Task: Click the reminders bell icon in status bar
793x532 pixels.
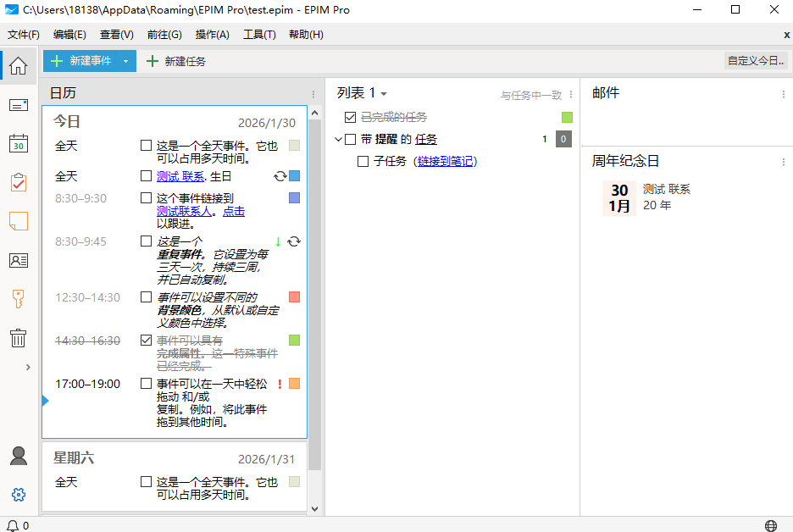Action: pyautogui.click(x=13, y=525)
